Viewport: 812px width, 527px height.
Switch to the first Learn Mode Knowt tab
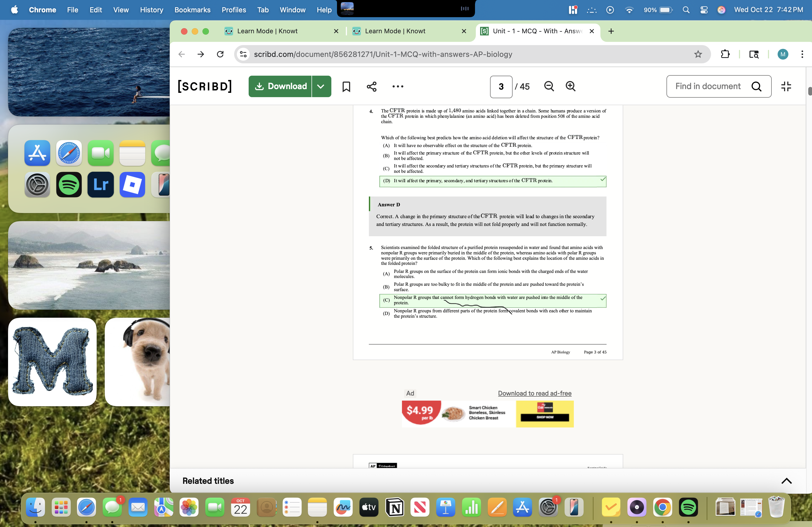pos(267,31)
